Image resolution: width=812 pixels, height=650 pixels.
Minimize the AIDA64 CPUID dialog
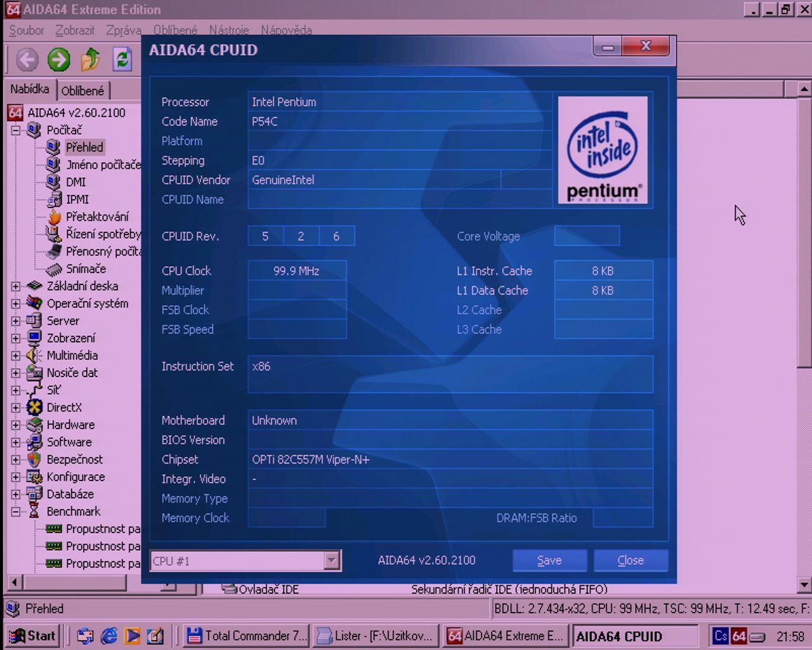[607, 47]
